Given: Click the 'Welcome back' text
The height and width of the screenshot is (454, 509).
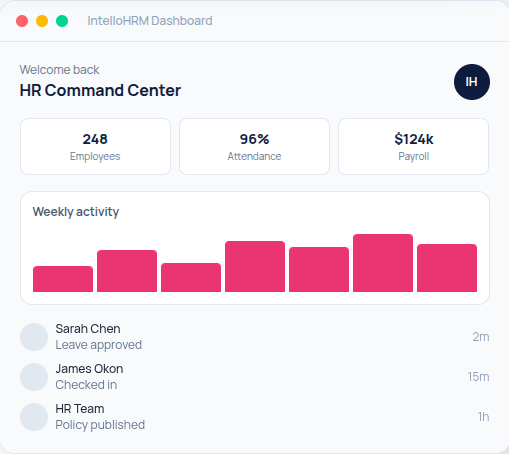Looking at the screenshot, I should click(x=59, y=70).
